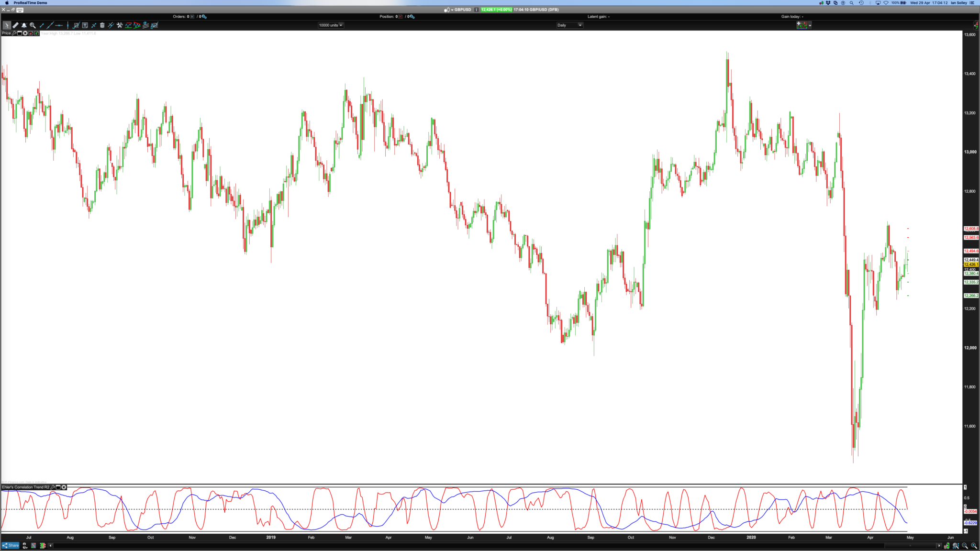
Task: Open the Daily timeframe dropdown
Action: (569, 25)
